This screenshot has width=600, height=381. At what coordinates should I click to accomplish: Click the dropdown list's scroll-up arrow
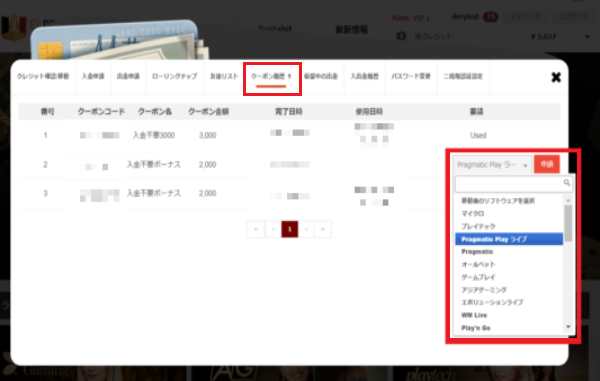tap(568, 200)
